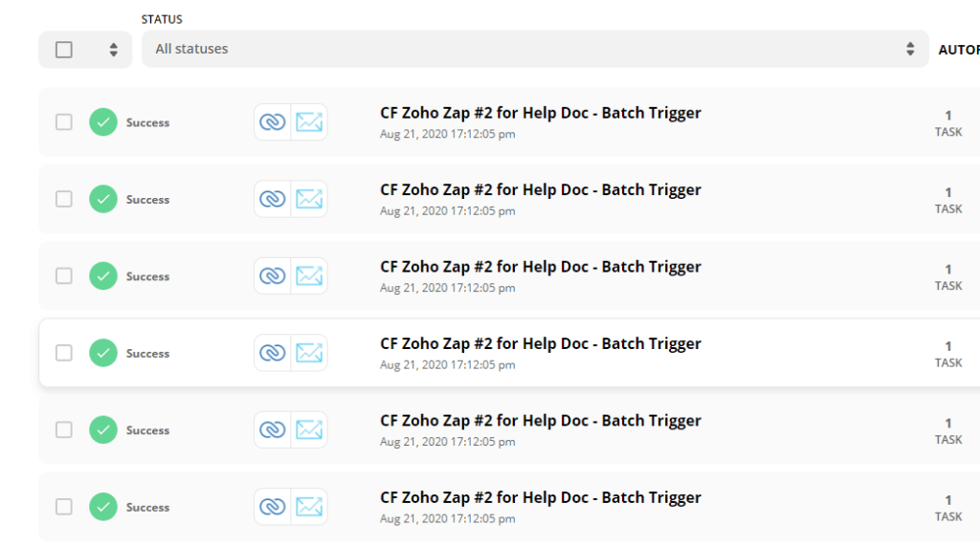Click the chain-link app icon in first row
Screen dimensions: 980x547
coord(273,121)
